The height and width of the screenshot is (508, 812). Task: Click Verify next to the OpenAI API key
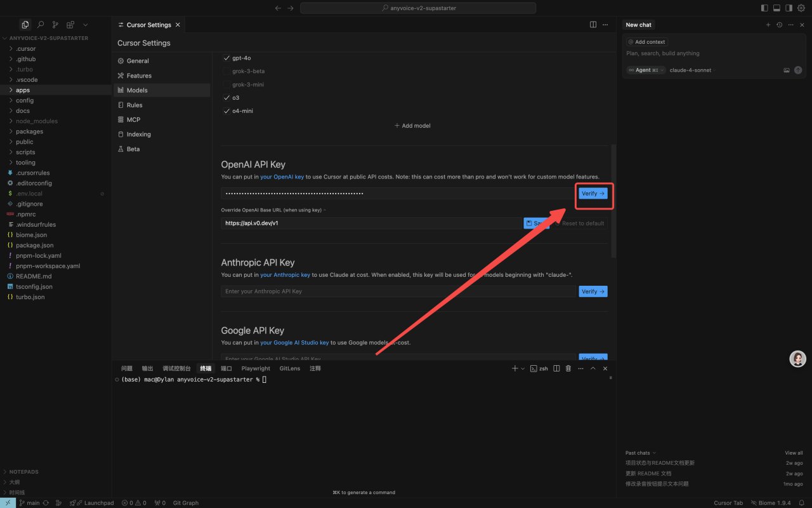(x=593, y=193)
